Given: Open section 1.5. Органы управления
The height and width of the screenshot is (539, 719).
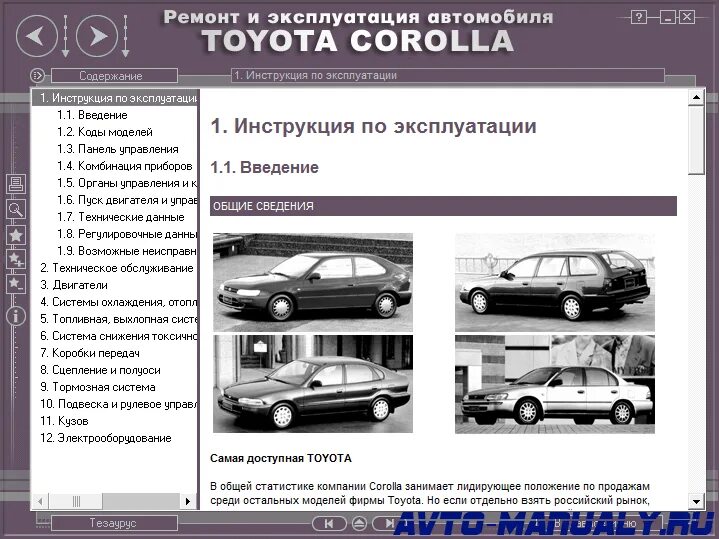Looking at the screenshot, I should pyautogui.click(x=127, y=183).
